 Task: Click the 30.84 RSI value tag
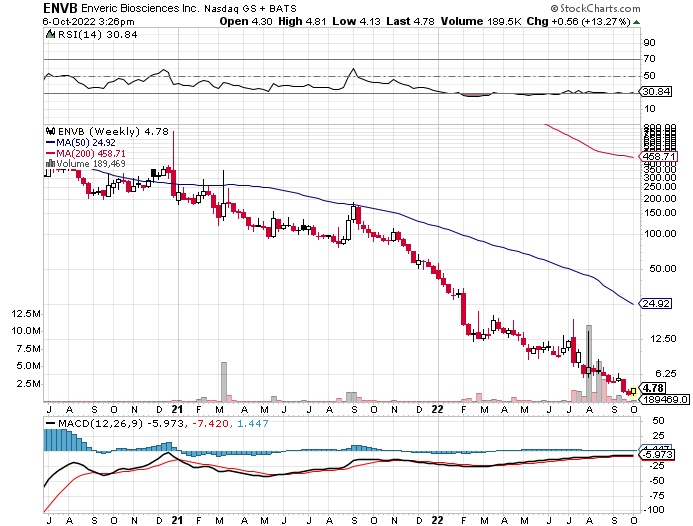click(656, 91)
